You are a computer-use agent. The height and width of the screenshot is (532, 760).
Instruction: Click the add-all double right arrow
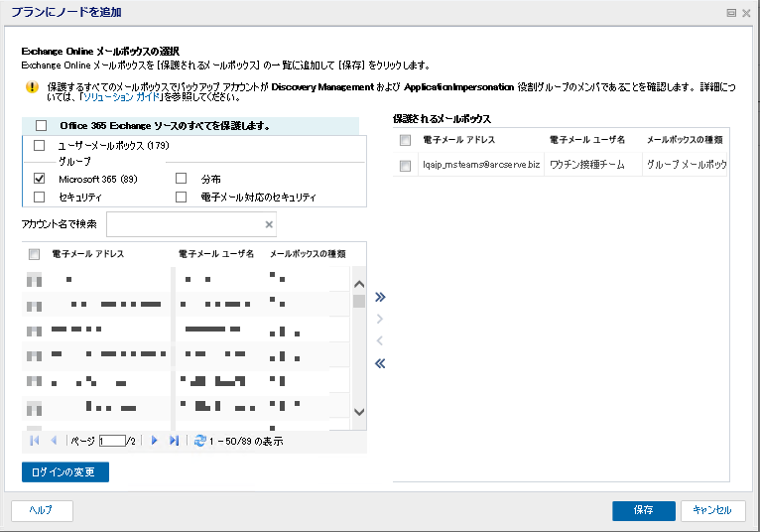click(380, 297)
